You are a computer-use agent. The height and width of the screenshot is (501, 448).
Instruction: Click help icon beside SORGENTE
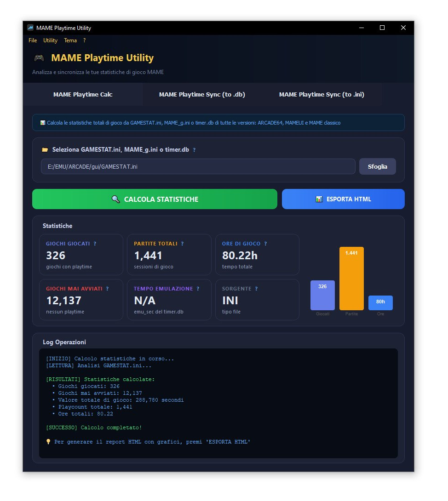tap(256, 289)
